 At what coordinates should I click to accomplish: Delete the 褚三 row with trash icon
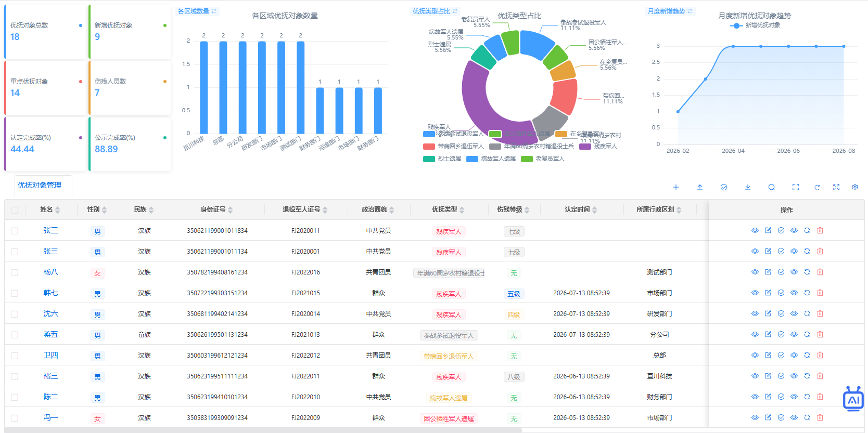click(820, 376)
